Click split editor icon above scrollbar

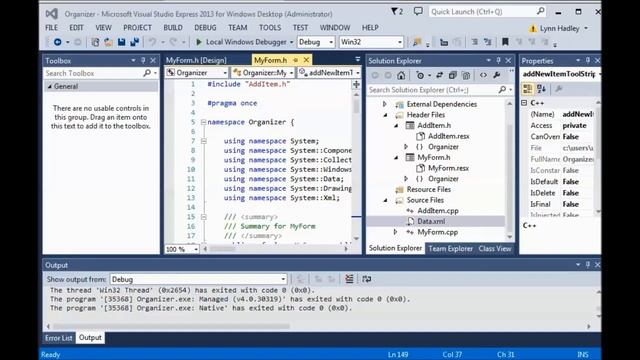click(356, 84)
